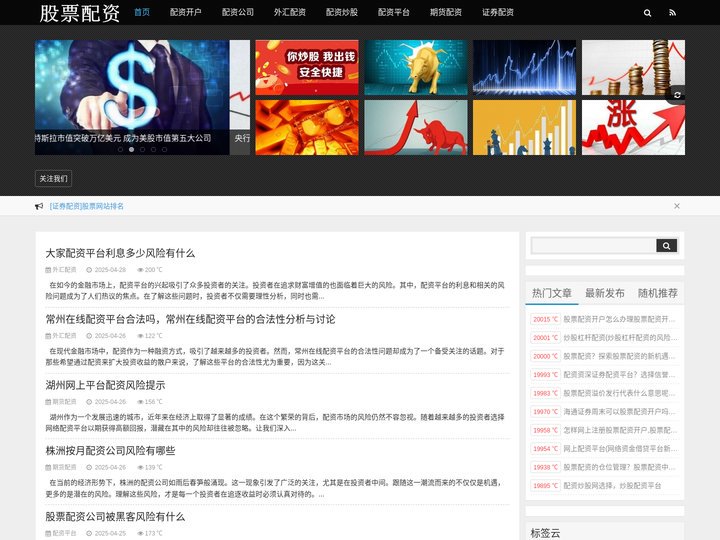Switch to 最新发布 tab
Image resolution: width=720 pixels, height=540 pixels.
pyautogui.click(x=604, y=293)
